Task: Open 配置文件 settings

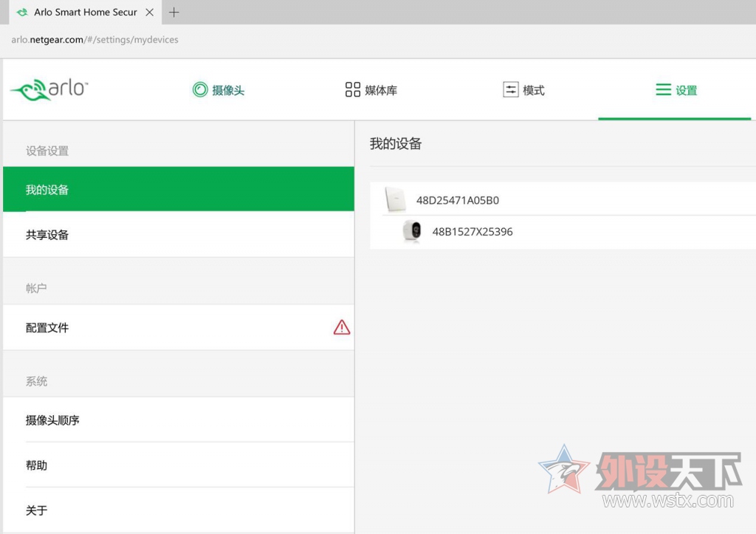Action: coord(179,327)
